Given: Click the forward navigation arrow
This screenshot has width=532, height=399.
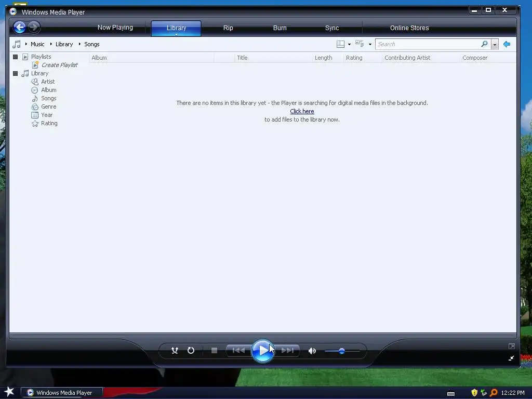Looking at the screenshot, I should (x=34, y=27).
